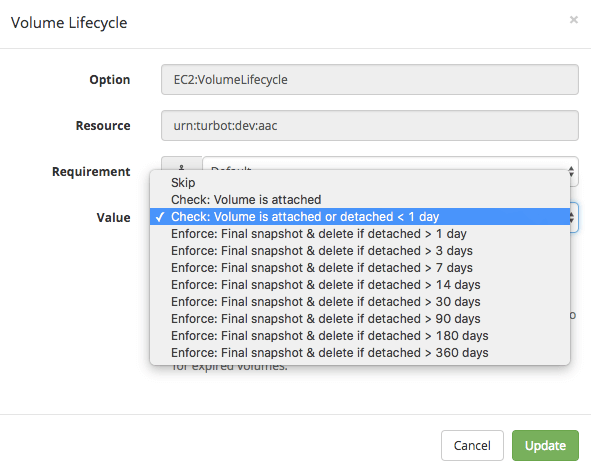591x474 pixels.
Task: Click the green Update button
Action: point(545,445)
